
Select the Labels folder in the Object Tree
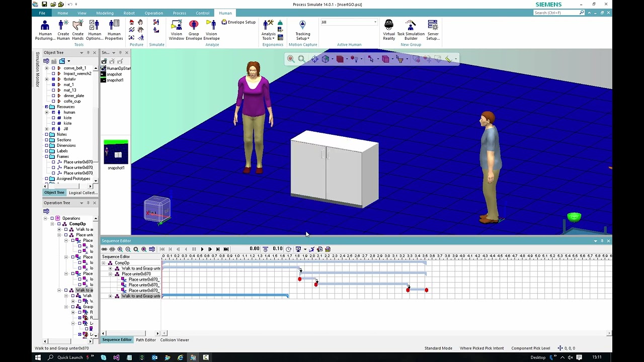point(62,151)
